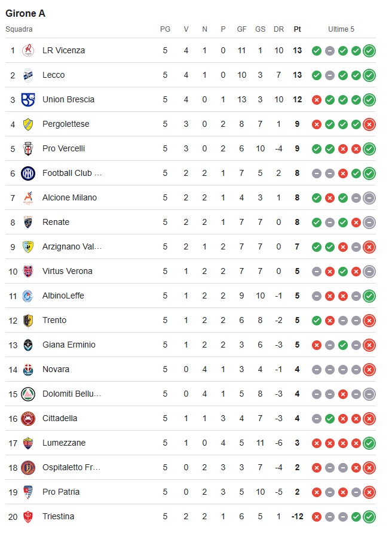Click the Ospitaletto Franciacorta round logo
The image size is (392, 533).
(28, 467)
